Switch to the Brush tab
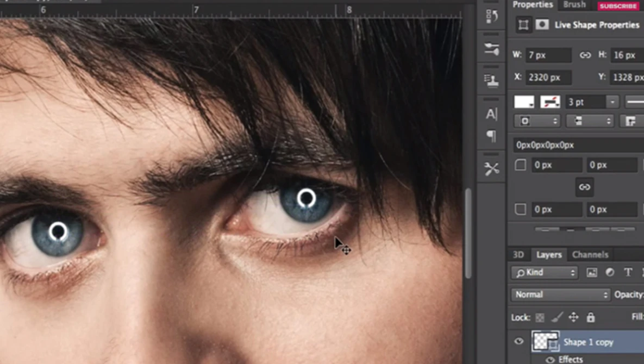Viewport: 644px width, 364px height. tap(574, 4)
